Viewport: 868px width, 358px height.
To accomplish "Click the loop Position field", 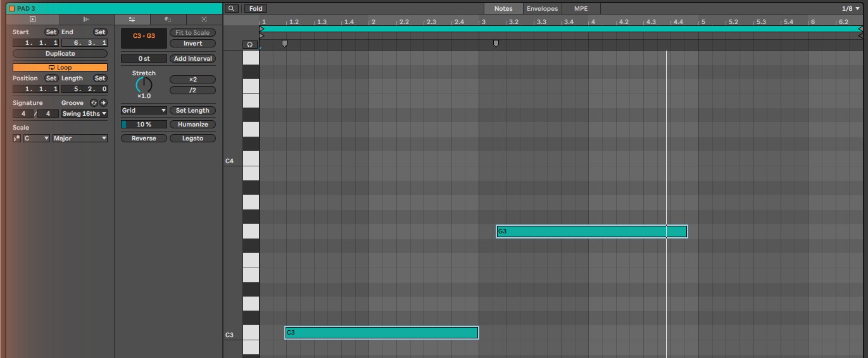I will pyautogui.click(x=35, y=89).
